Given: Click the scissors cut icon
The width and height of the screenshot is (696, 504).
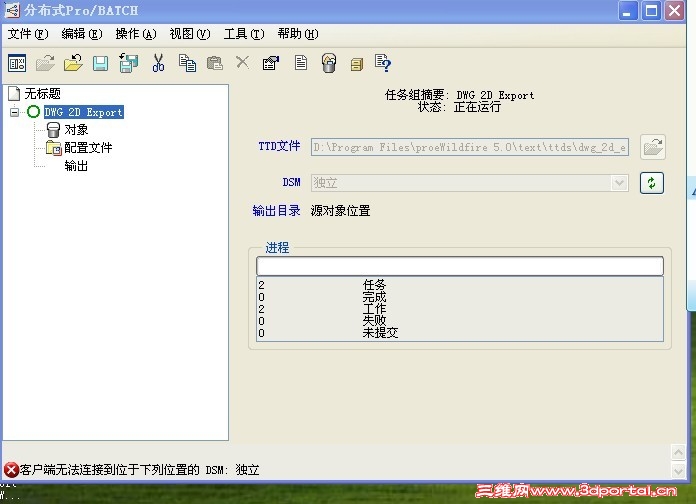Looking at the screenshot, I should [x=158, y=63].
